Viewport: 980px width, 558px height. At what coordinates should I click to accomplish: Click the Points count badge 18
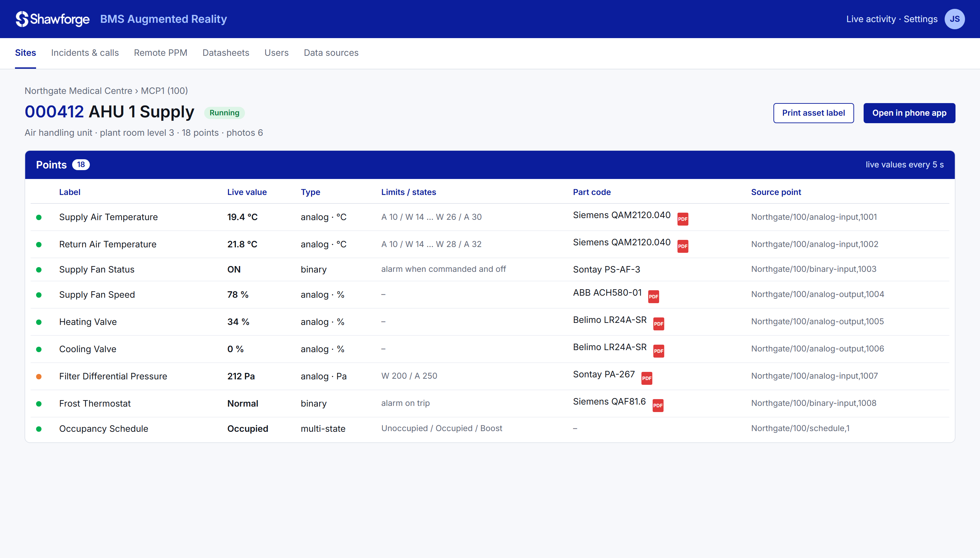81,164
